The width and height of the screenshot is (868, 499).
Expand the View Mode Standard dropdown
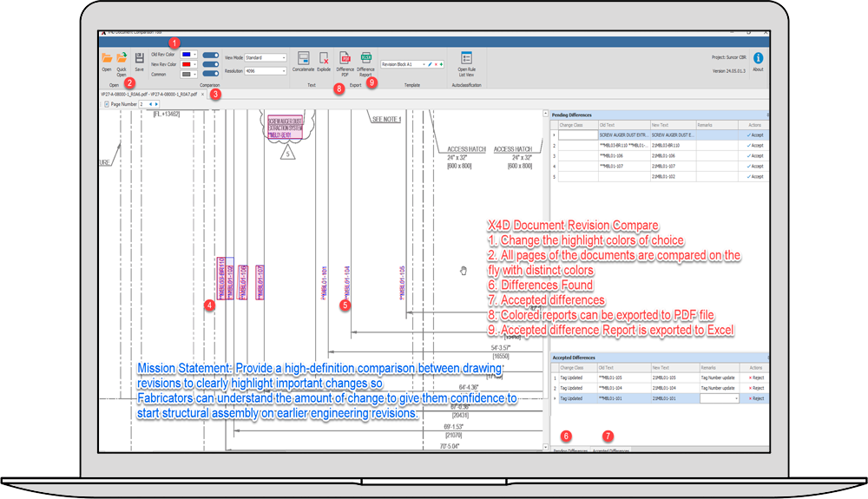[284, 57]
